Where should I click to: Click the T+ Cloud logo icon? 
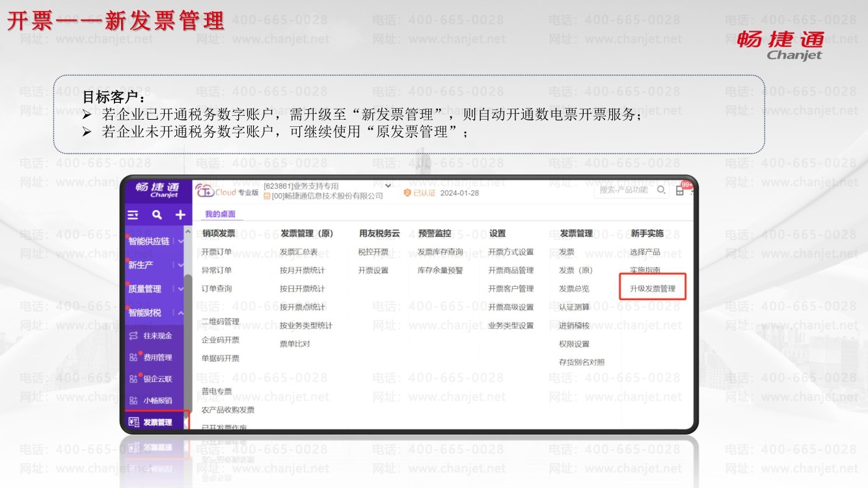point(205,191)
